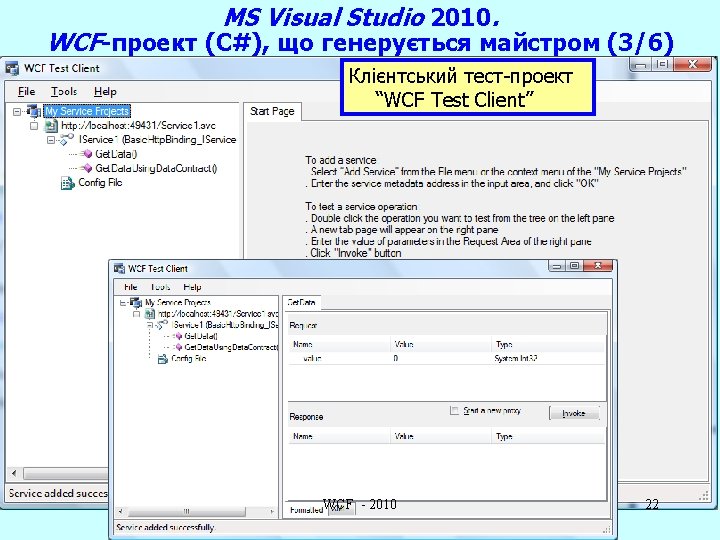Image resolution: width=720 pixels, height=540 pixels.
Task: Open the File menu in back window
Action: (x=26, y=92)
